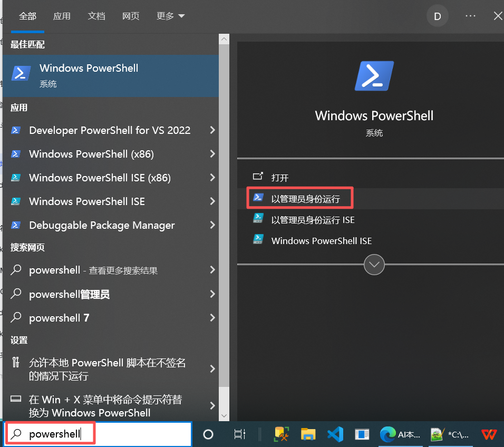The height and width of the screenshot is (447, 504).
Task: Open Notepad++ taskbar window '*C:\...'
Action: 451,434
